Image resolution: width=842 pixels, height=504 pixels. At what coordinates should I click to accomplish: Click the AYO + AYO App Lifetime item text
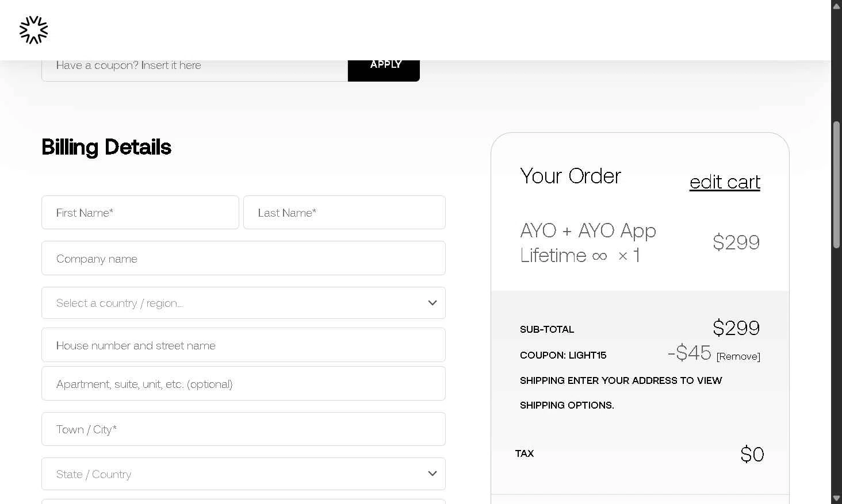coord(588,243)
